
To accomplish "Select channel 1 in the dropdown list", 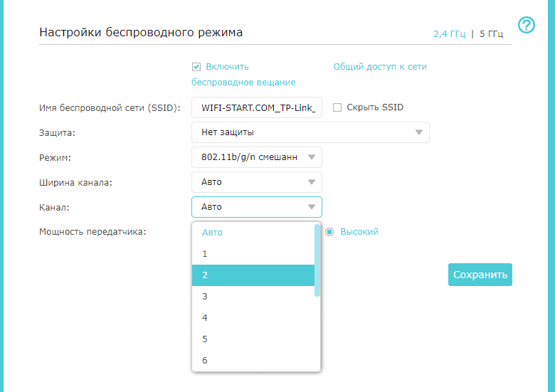I will coord(253,254).
